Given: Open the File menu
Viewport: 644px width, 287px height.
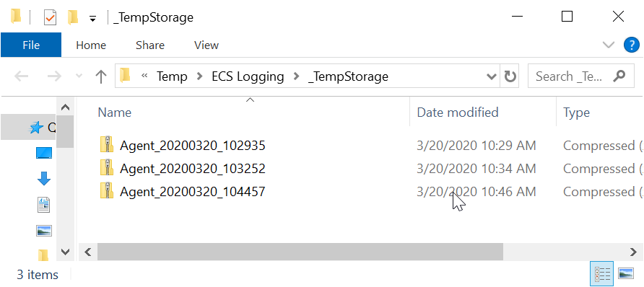Looking at the screenshot, I should pyautogui.click(x=31, y=45).
